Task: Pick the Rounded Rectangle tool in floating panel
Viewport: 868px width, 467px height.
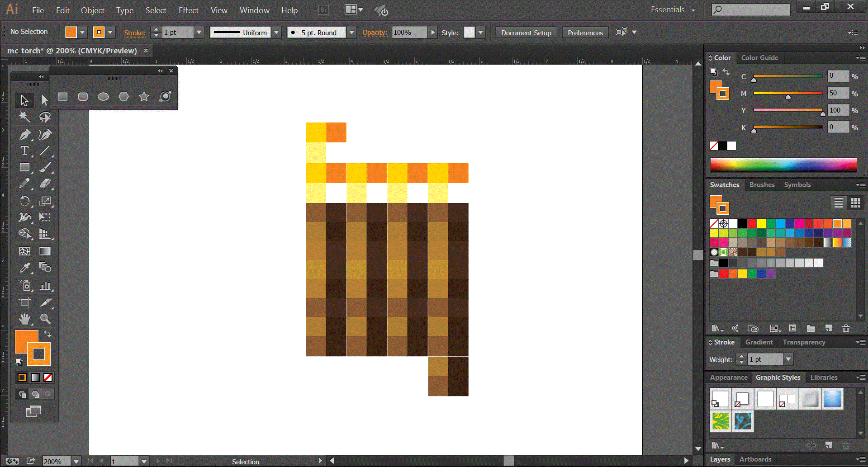Action: (83, 96)
